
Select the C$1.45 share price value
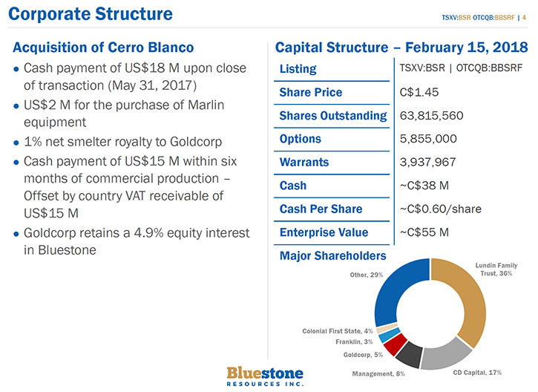coord(419,92)
